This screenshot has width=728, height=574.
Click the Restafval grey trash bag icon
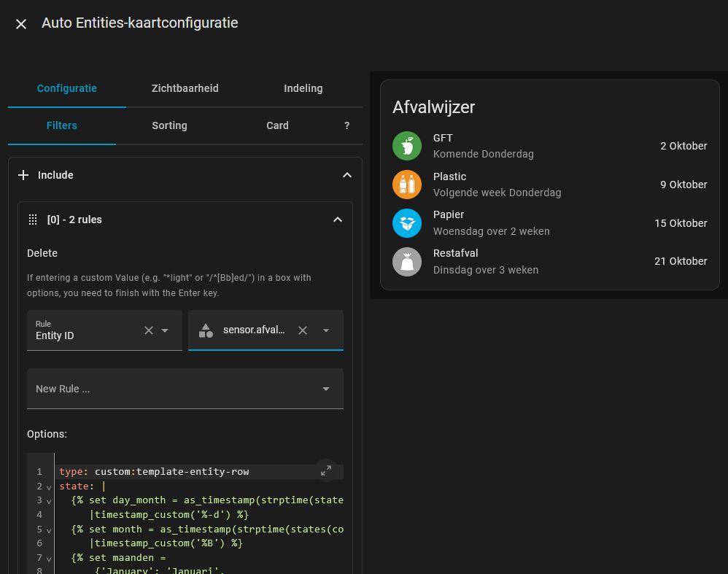point(407,261)
